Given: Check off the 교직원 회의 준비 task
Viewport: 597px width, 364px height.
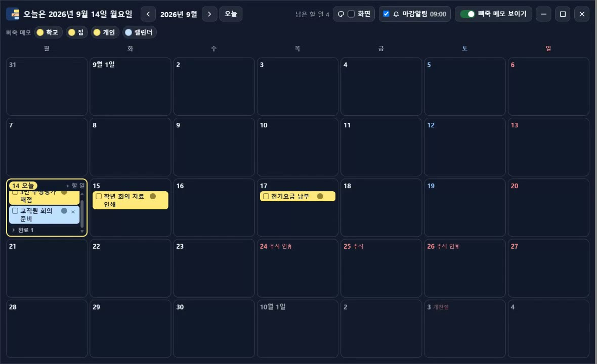Looking at the screenshot, I should pos(15,211).
